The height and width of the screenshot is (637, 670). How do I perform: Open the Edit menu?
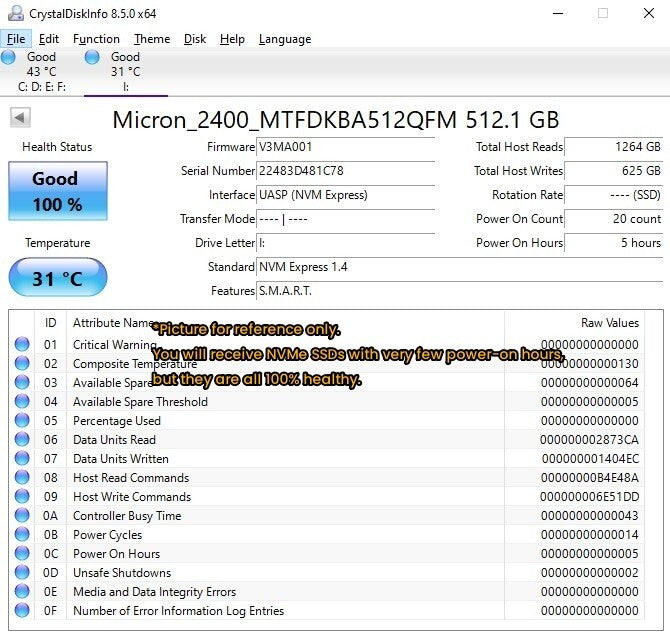coord(49,39)
